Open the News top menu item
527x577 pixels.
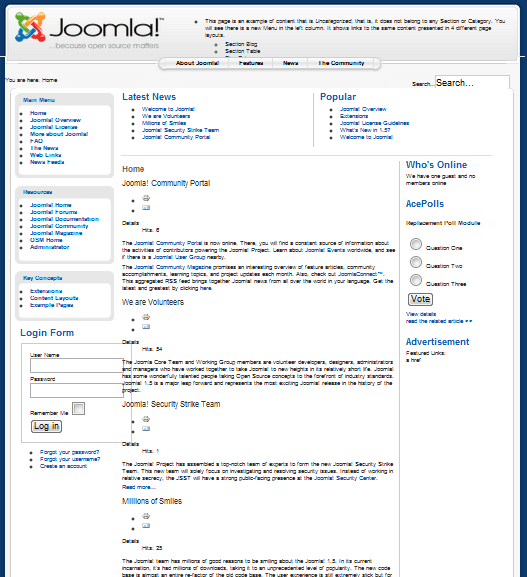coord(290,63)
